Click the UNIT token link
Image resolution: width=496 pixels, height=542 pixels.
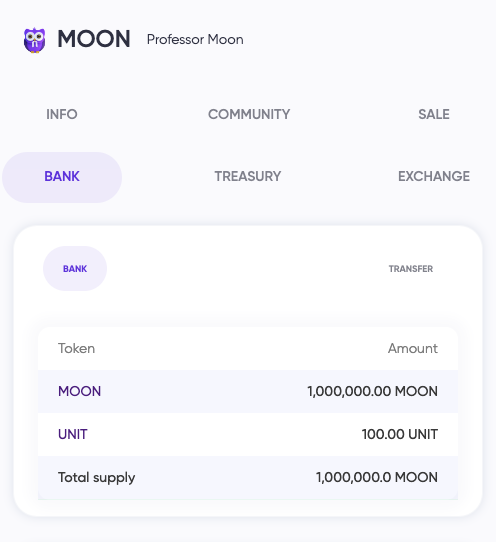coord(73,434)
